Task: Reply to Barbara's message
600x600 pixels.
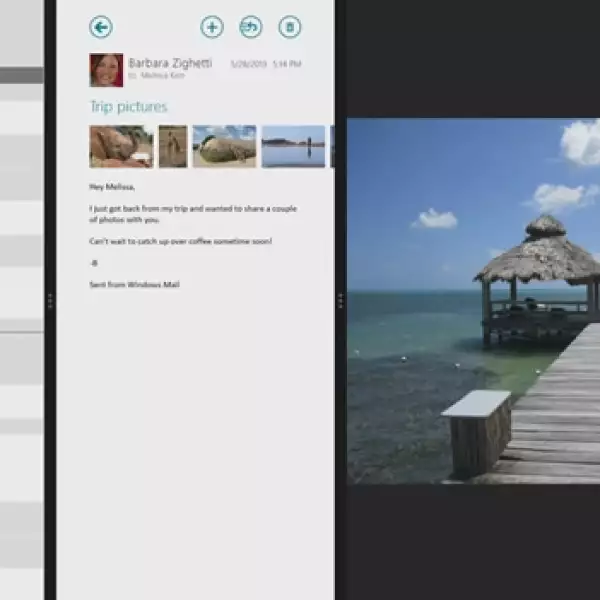Action: 251,27
